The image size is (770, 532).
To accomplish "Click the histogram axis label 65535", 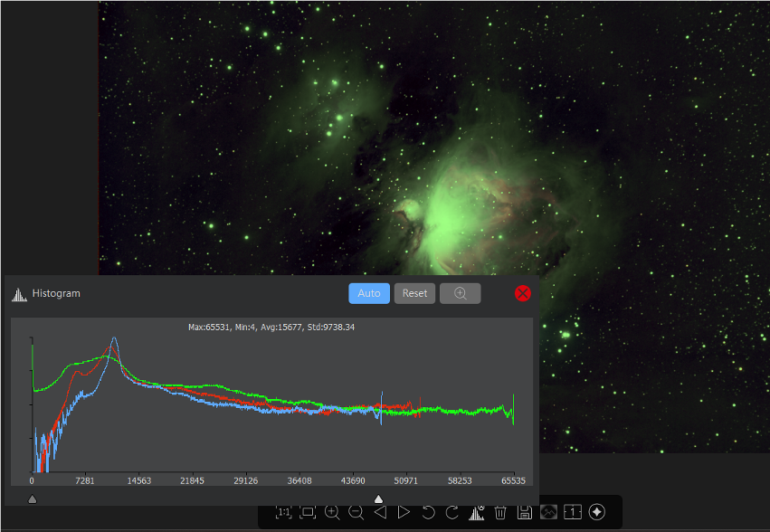I will [x=513, y=480].
